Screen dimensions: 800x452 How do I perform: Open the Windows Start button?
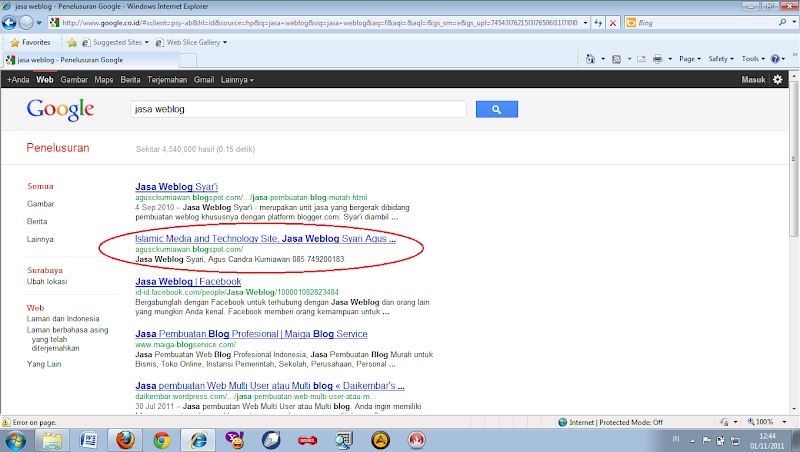pyautogui.click(x=15, y=440)
